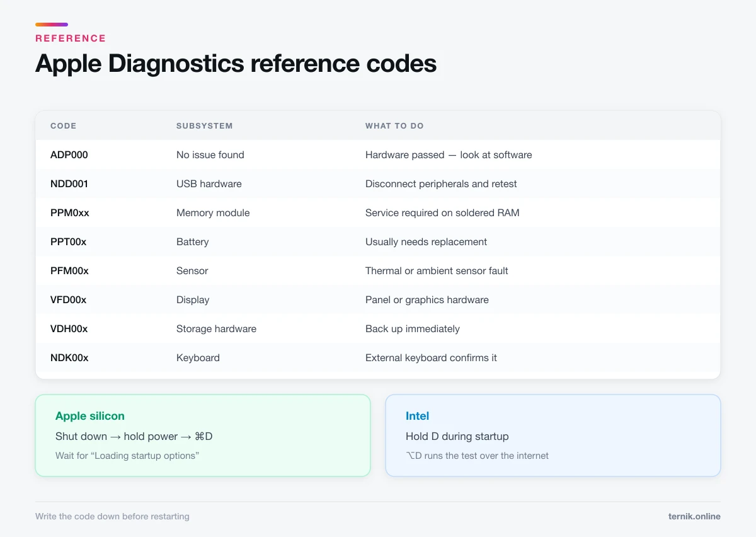Click code ADP000
Viewport: 756px width, 537px height.
[x=69, y=155]
